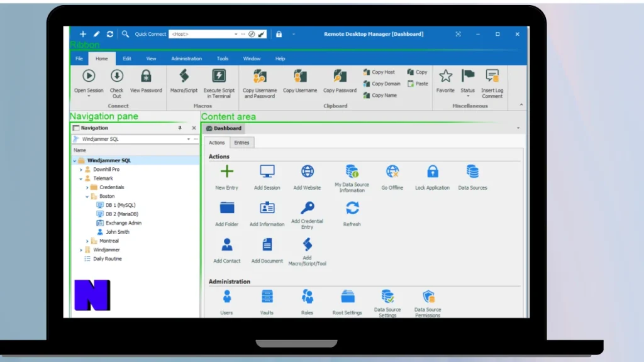644x362 pixels.
Task: Open the Windjammer SQL vault dropdown
Action: [189, 139]
